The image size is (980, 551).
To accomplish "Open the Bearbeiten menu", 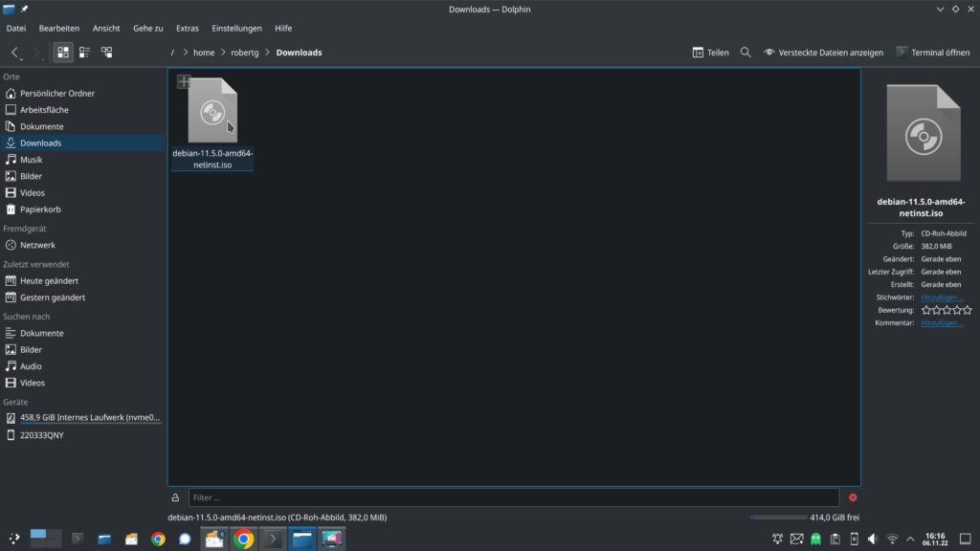I will tap(58, 28).
